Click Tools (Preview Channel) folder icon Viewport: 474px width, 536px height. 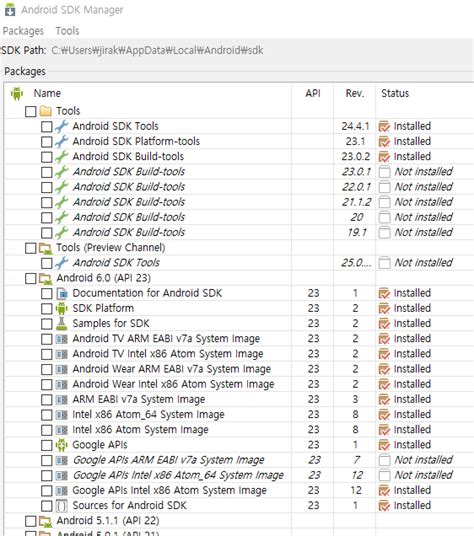click(x=45, y=249)
